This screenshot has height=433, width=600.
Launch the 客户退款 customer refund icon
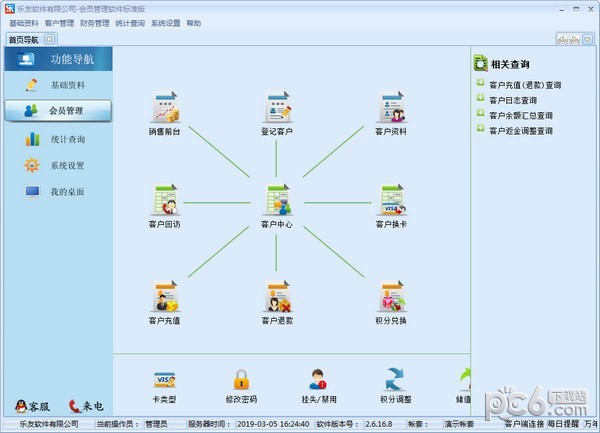point(277,297)
